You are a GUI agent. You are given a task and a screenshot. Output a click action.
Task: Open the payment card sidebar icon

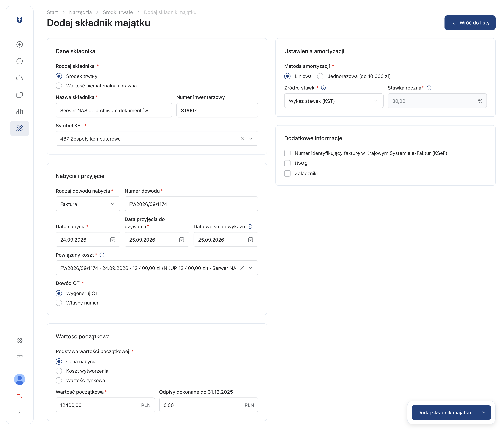pos(19,356)
